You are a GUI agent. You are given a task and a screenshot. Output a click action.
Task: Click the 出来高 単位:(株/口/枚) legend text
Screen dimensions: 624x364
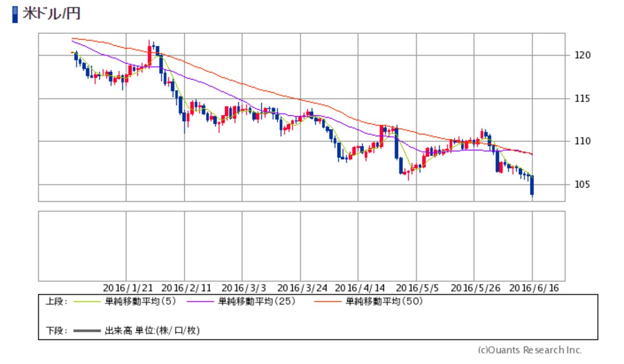153,330
